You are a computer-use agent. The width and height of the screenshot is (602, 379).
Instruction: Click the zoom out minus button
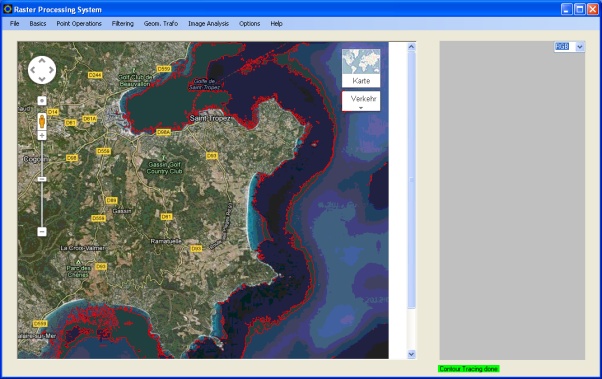point(42,232)
